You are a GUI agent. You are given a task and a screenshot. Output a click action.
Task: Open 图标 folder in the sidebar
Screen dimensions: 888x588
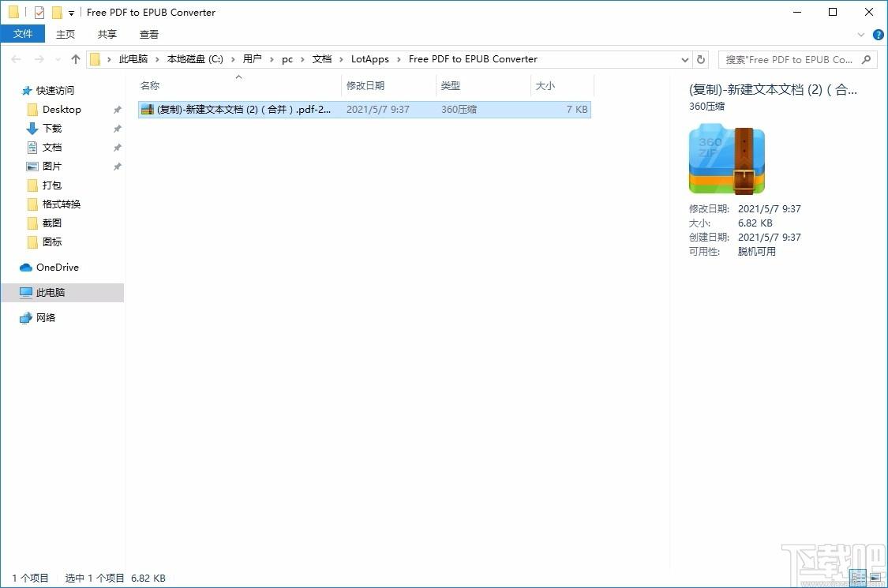coord(51,242)
